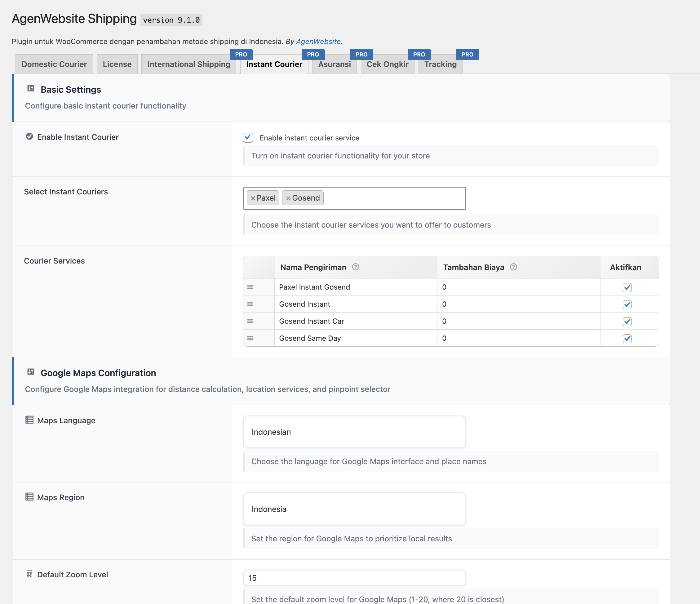
Task: Click the drag handle for Gosend Instant row
Action: point(250,304)
